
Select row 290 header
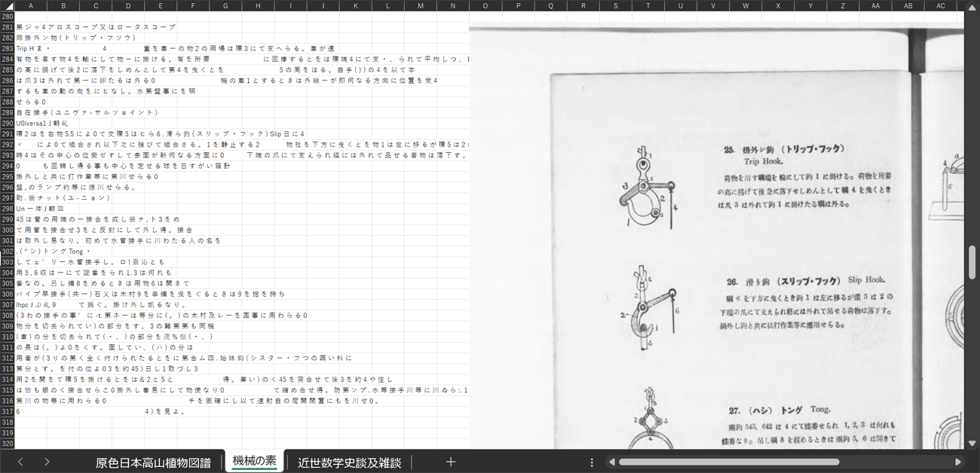pyautogui.click(x=8, y=123)
